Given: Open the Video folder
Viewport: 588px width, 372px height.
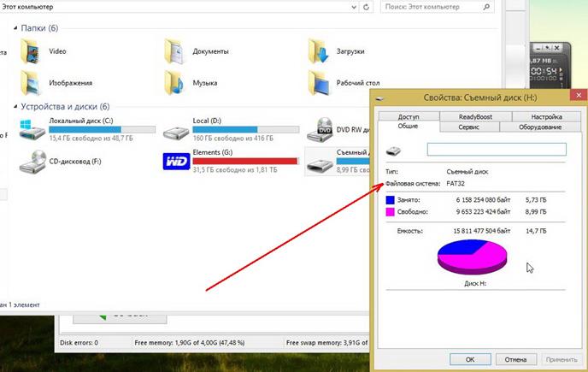Looking at the screenshot, I should point(33,50).
